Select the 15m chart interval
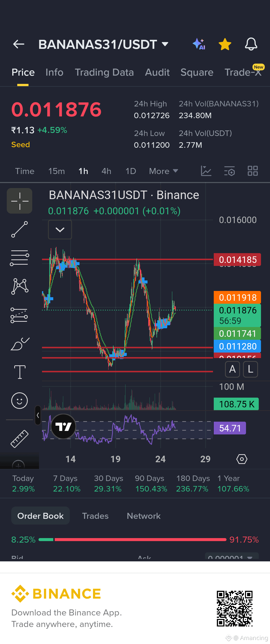Viewport: 270px width, 644px height. coord(56,171)
